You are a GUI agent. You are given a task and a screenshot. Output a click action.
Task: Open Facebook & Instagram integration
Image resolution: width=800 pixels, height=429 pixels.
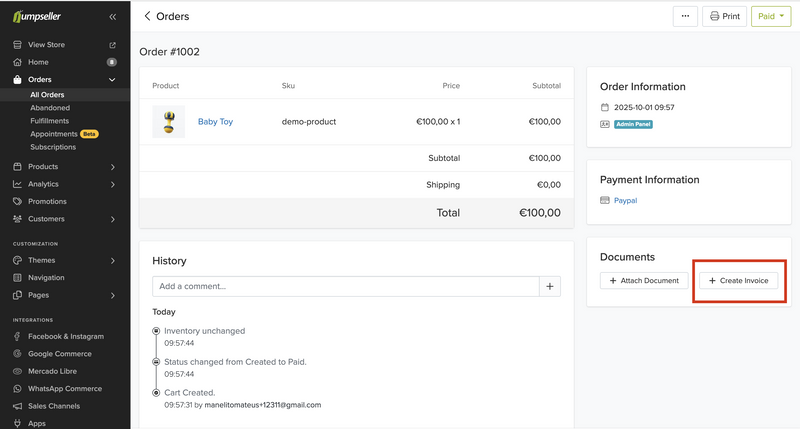pos(65,337)
